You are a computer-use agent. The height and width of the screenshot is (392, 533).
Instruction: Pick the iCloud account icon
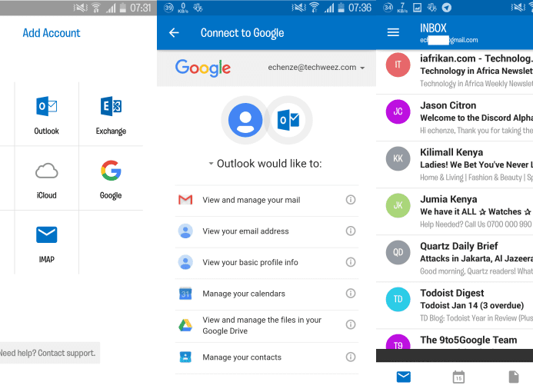point(47,171)
